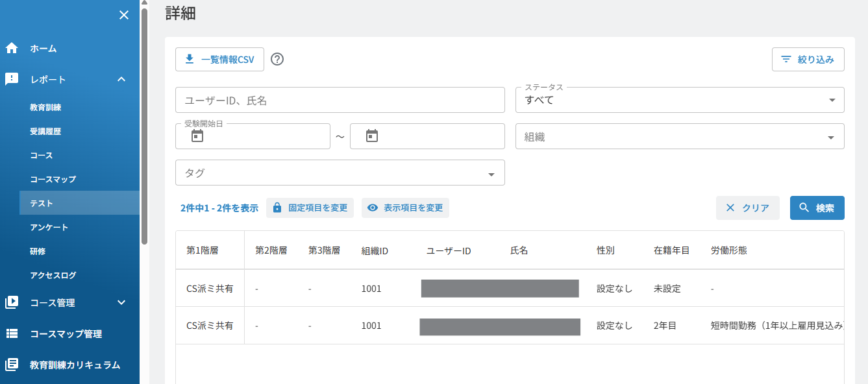Click 2件中1 - 2件を表示 text
The width and height of the screenshot is (868, 384).
tap(219, 208)
